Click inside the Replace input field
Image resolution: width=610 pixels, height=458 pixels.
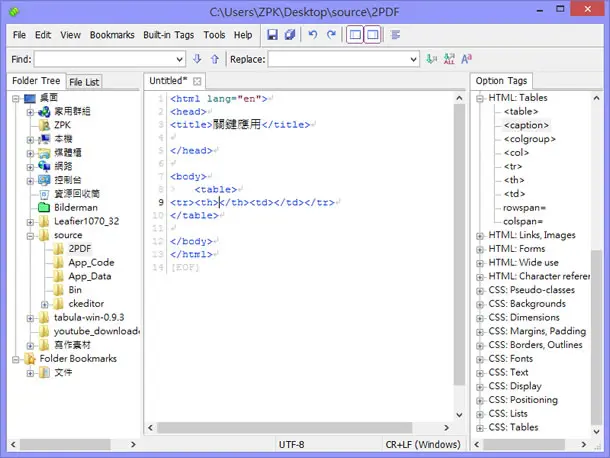pos(338,60)
